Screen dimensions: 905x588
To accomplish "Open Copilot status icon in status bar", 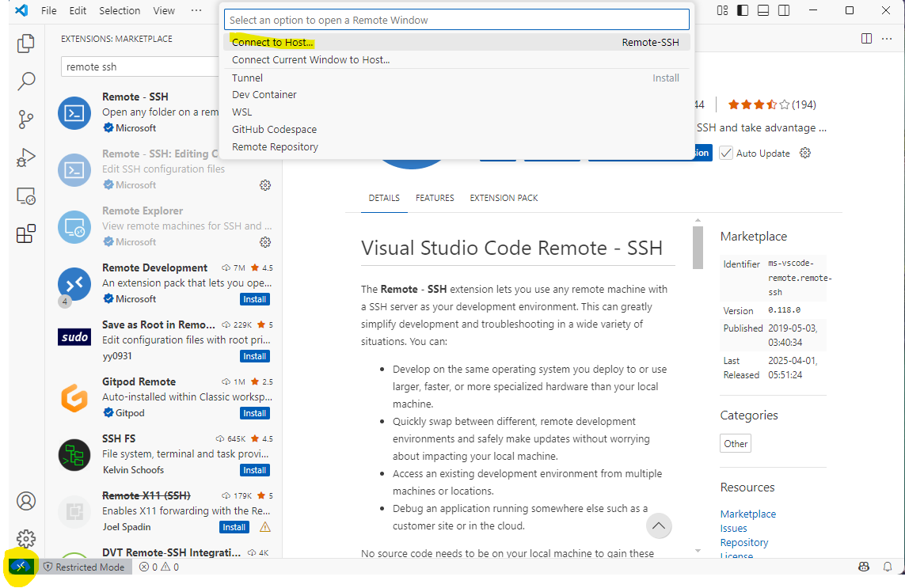I will coord(864,567).
